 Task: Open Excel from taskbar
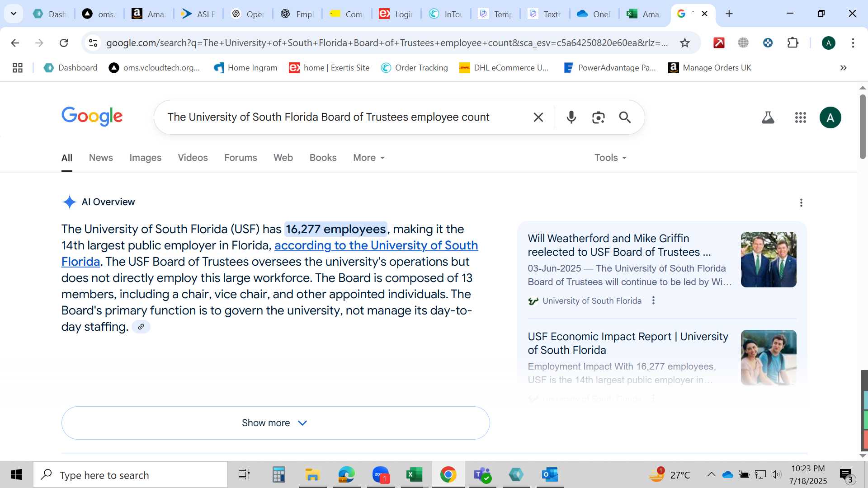414,475
